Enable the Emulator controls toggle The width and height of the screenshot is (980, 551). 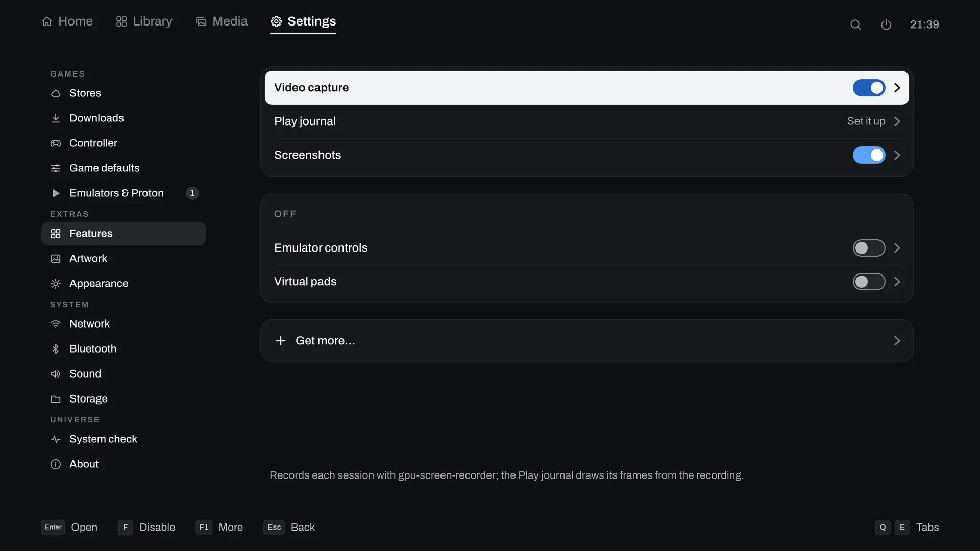pyautogui.click(x=869, y=248)
